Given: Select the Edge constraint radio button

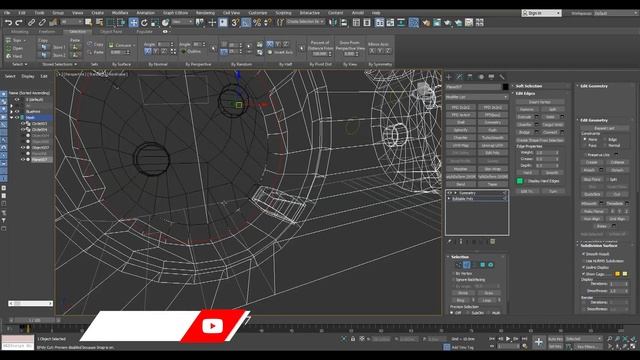Looking at the screenshot, I should pyautogui.click(x=604, y=139).
